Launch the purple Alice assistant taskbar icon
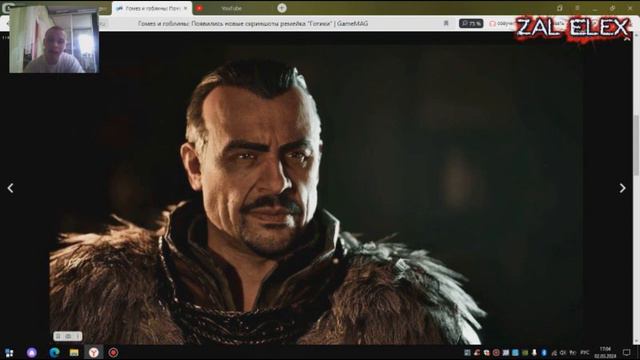This screenshot has height=360, width=640. pos(32,353)
